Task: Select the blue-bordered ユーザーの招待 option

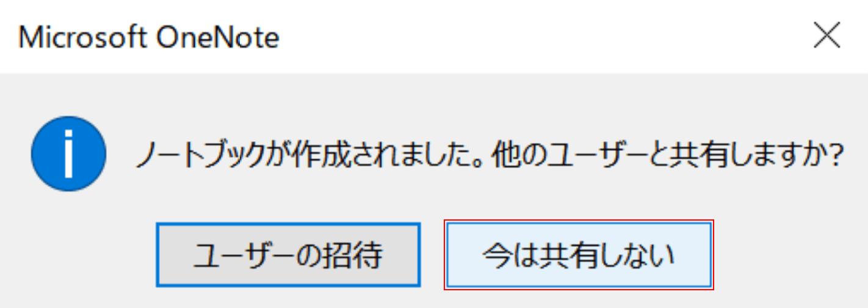Action: [288, 255]
